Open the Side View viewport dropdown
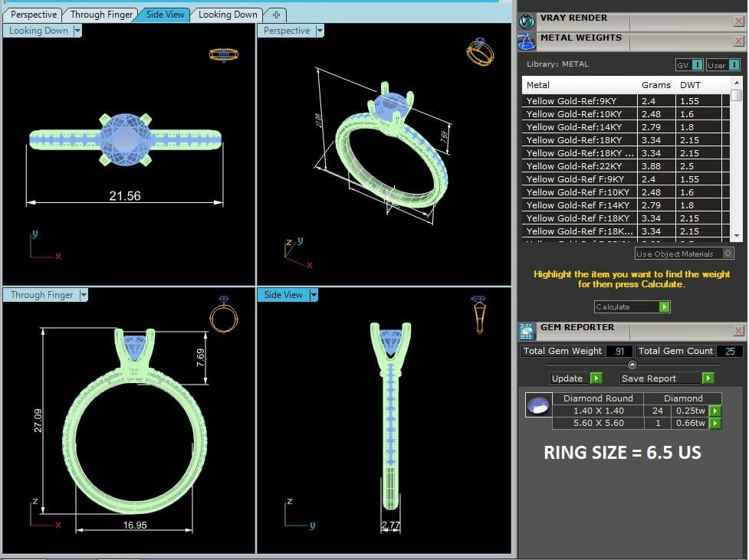Image resolution: width=749 pixels, height=560 pixels. click(x=314, y=295)
